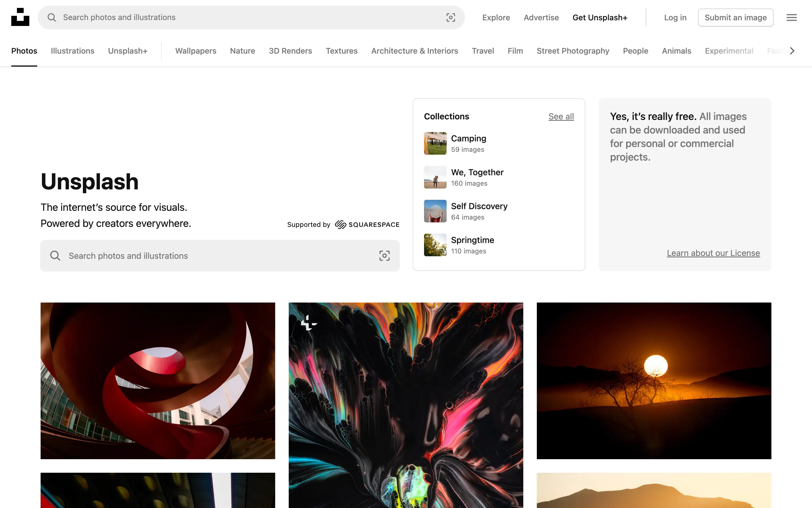Open Learn about our License link
This screenshot has height=508, width=812.
(713, 253)
